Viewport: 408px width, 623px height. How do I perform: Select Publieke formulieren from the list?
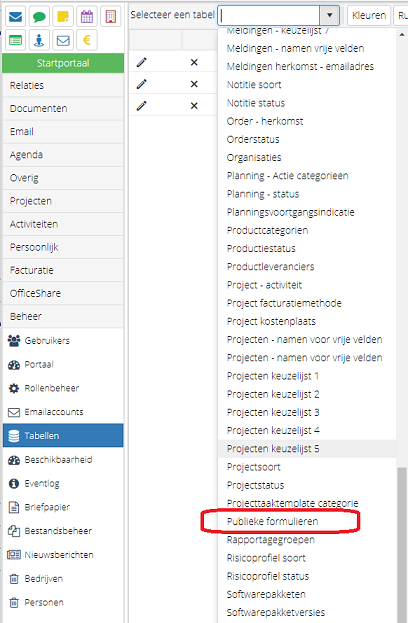click(273, 521)
